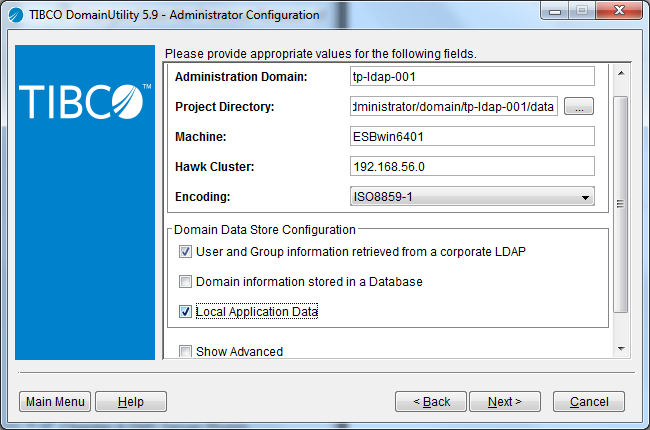Click the browse button beside Project Directory

580,107
